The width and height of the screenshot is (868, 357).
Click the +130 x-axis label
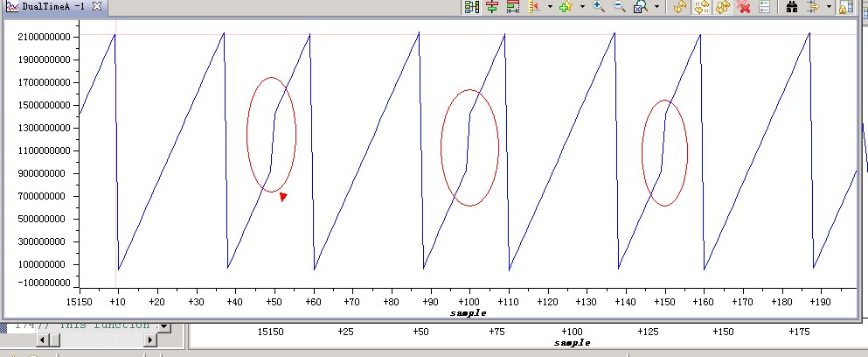(586, 302)
